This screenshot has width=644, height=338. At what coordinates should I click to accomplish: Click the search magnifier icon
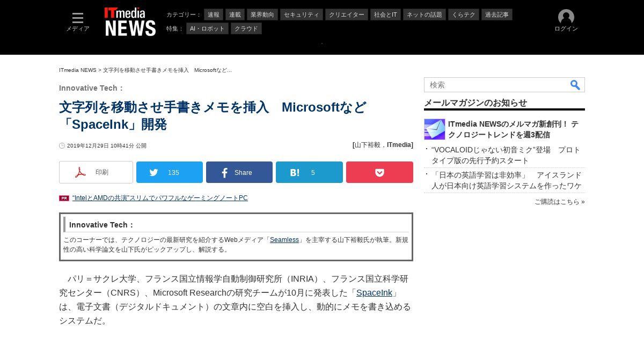coord(575,85)
